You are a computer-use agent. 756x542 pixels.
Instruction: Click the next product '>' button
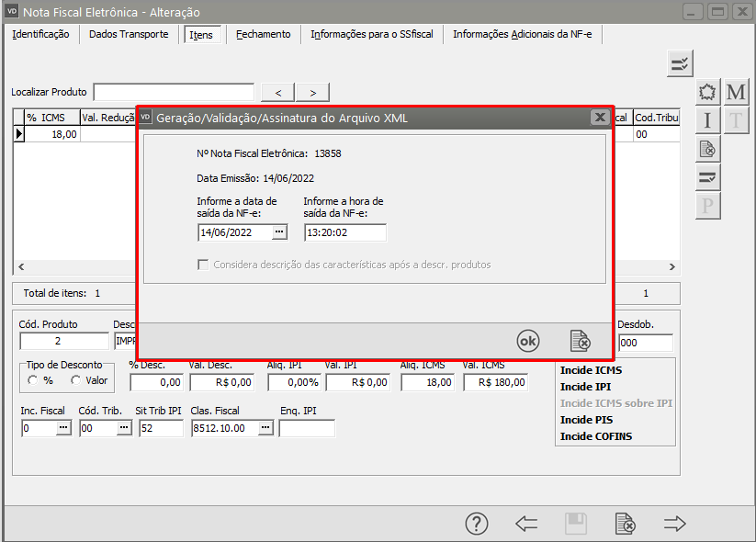(312, 92)
